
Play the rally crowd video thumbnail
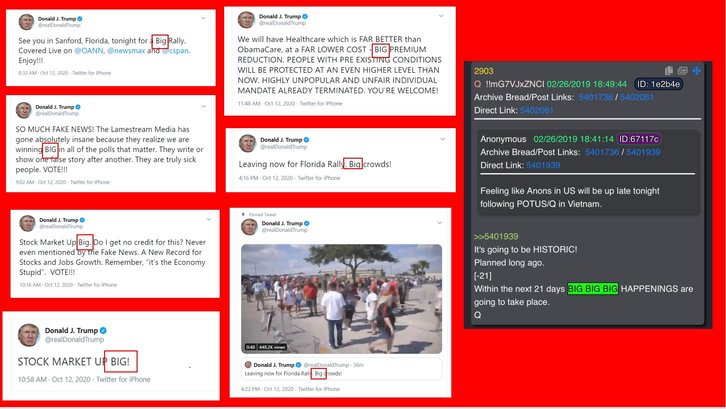pos(341,299)
